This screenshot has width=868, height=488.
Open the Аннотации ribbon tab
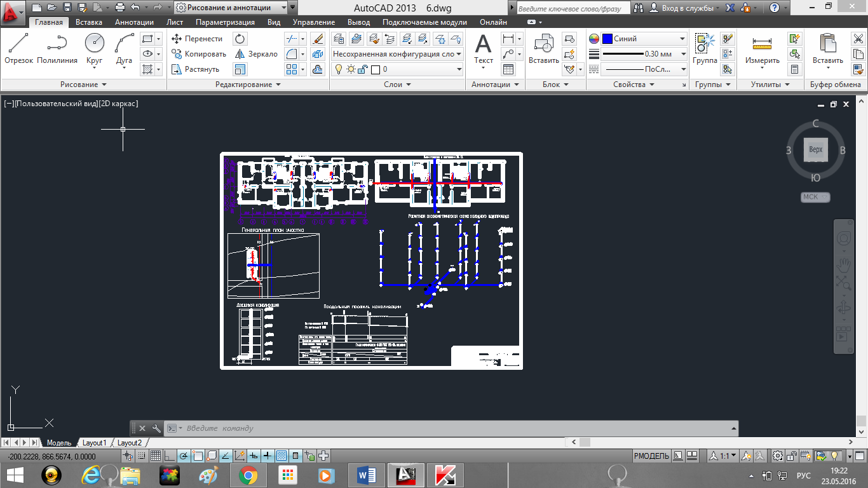tap(134, 22)
